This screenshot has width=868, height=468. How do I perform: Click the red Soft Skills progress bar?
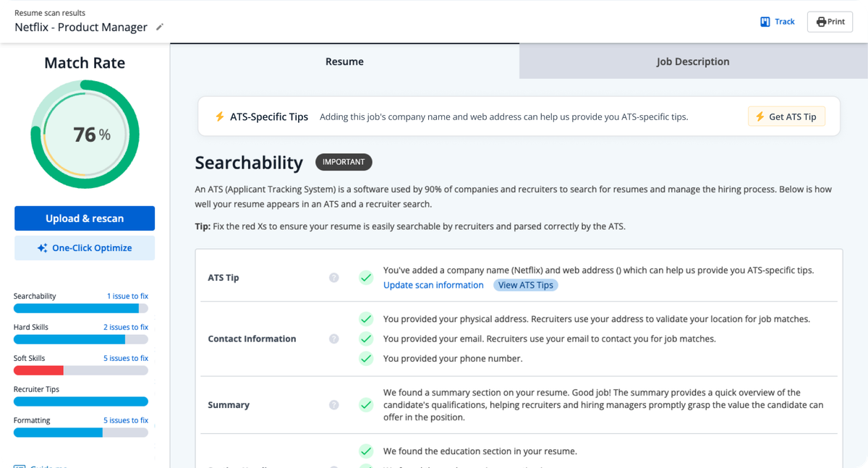(38, 370)
